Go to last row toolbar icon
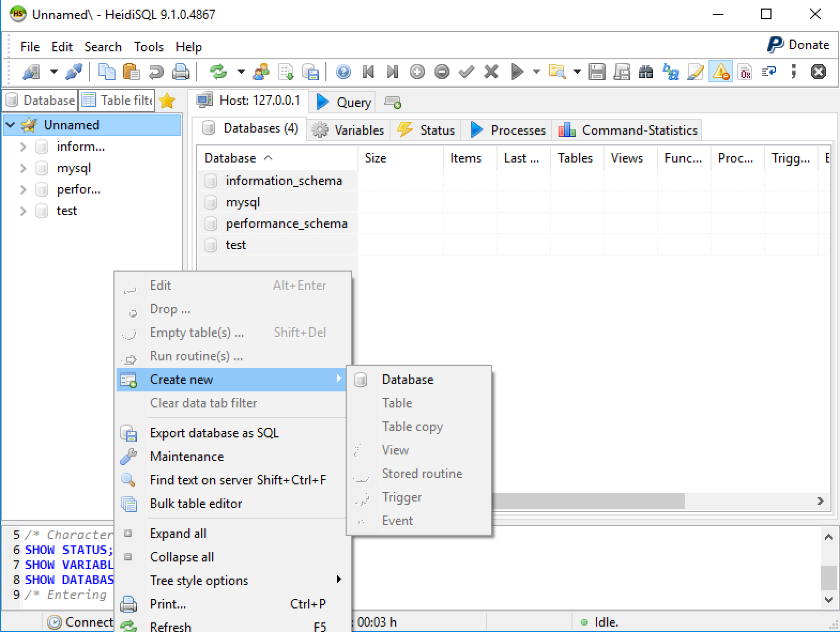This screenshot has width=840, height=632. 393,72
